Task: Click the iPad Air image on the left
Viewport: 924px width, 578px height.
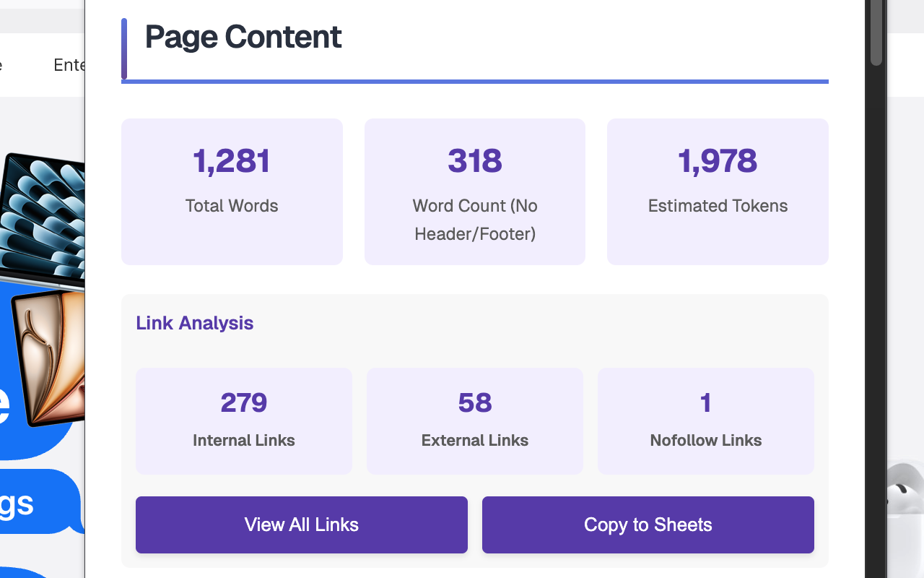Action: pyautogui.click(x=49, y=358)
